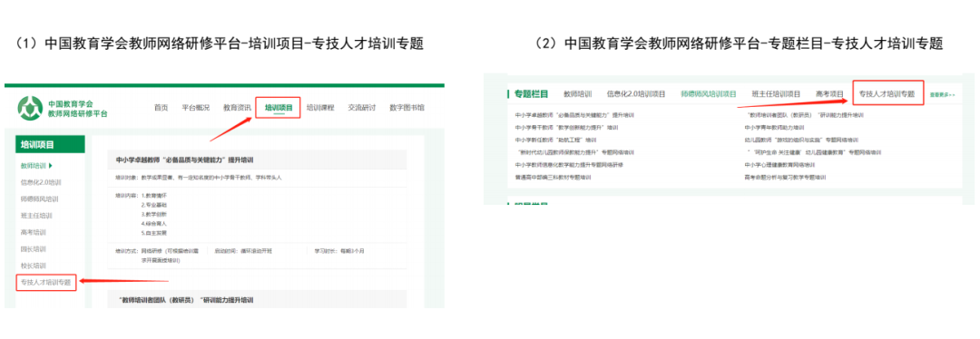Open 幼儿园教师 "游戏的组织与实施" link
The height and width of the screenshot is (339, 980).
click(801, 140)
